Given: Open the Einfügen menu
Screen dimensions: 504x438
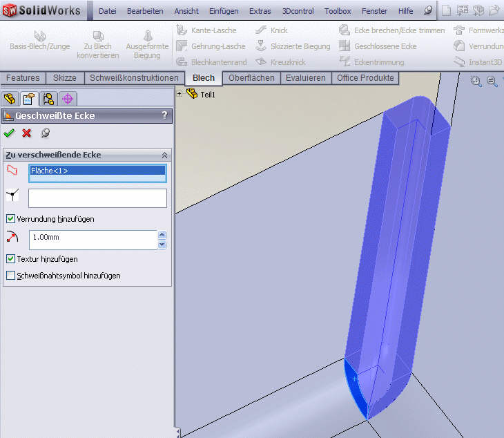Looking at the screenshot, I should (223, 11).
